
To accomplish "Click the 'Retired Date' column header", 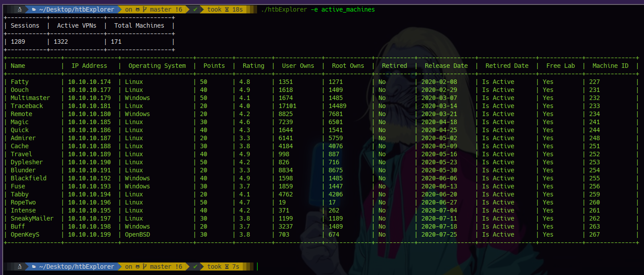I will (x=507, y=66).
